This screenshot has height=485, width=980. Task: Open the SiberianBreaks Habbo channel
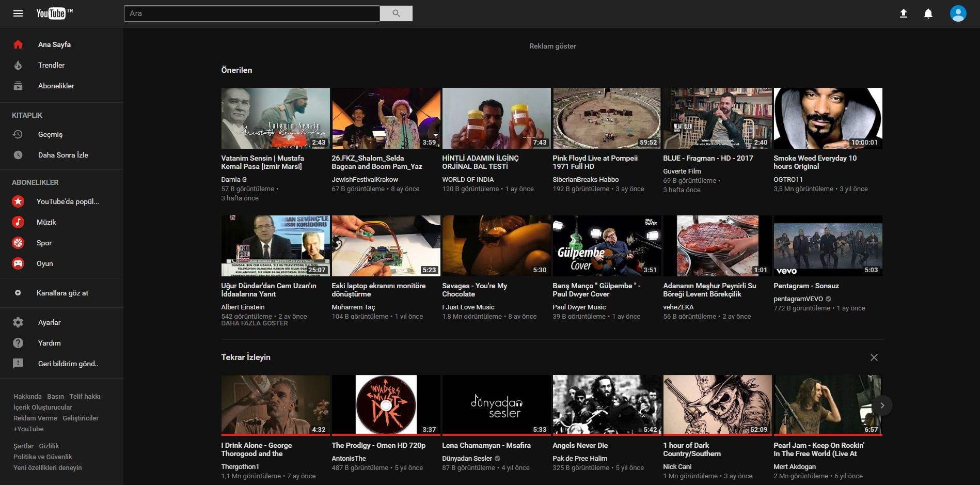click(586, 180)
